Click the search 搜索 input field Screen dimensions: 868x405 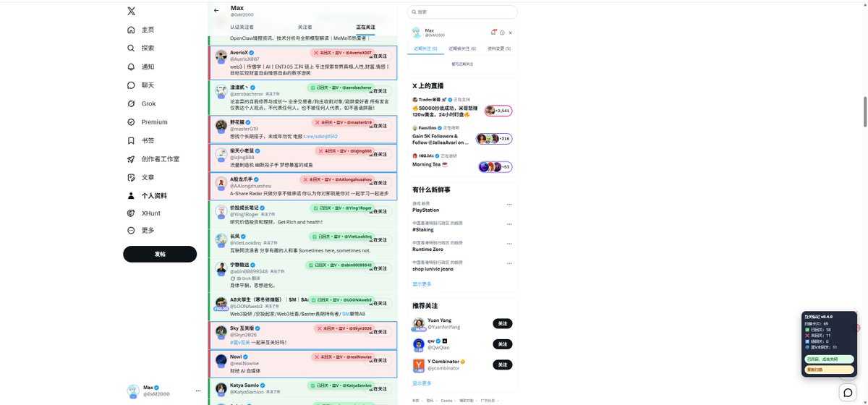pyautogui.click(x=463, y=12)
